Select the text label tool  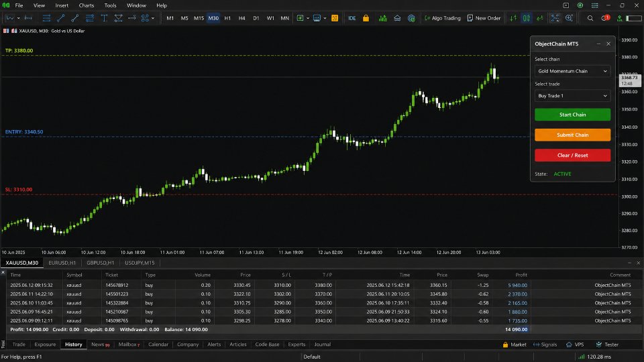104,18
